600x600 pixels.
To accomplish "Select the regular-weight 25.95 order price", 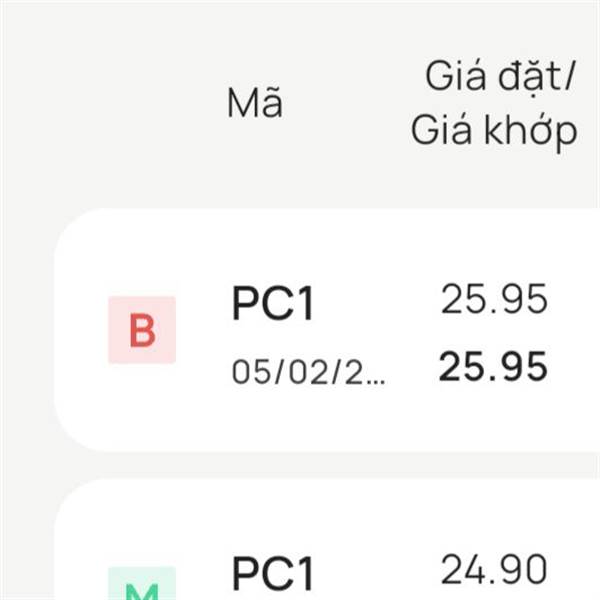I will tap(494, 300).
